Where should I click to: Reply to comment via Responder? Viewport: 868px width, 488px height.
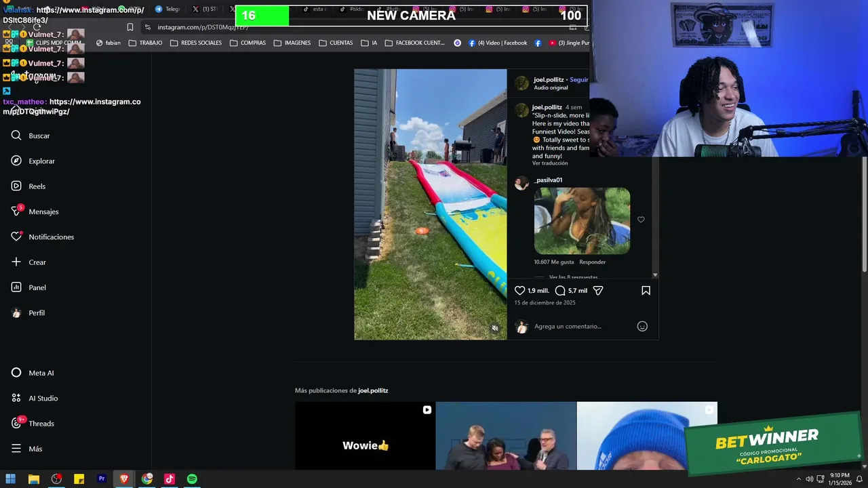(x=593, y=262)
